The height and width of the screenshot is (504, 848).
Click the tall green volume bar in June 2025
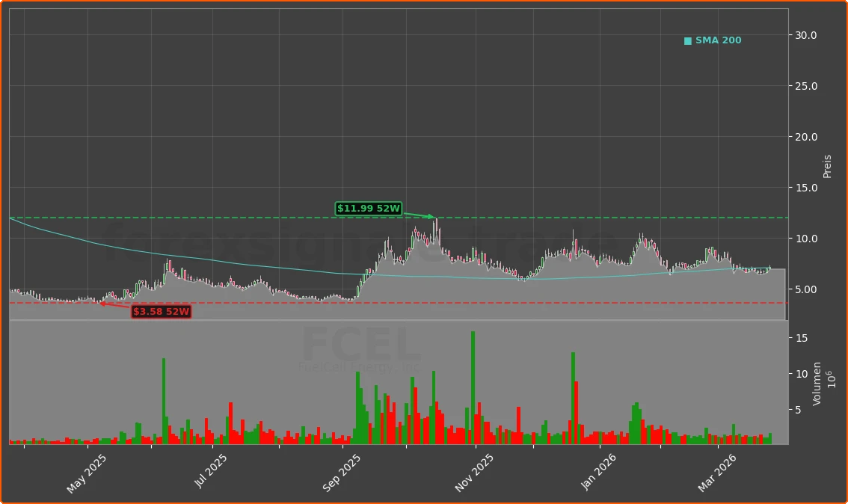pyautogui.click(x=164, y=402)
